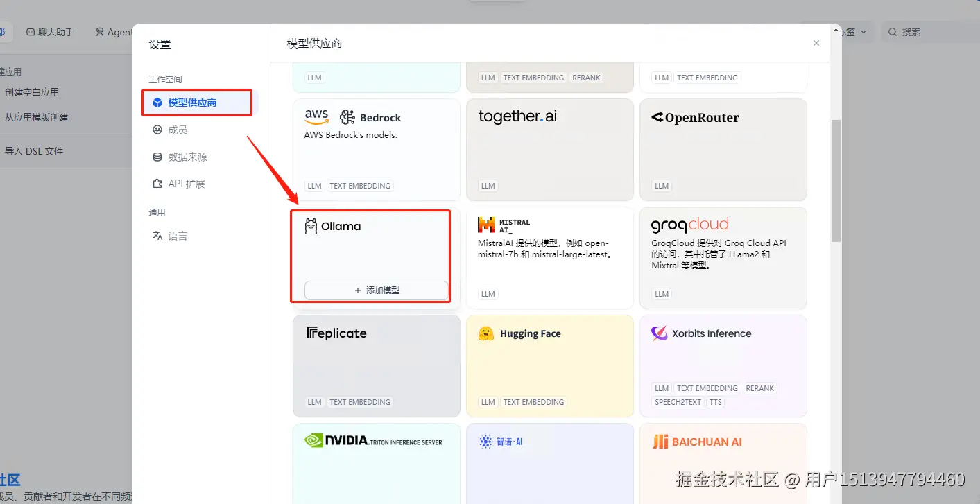980x504 pixels.
Task: Click 'AWS Bedrock's models.' description
Action: [351, 135]
